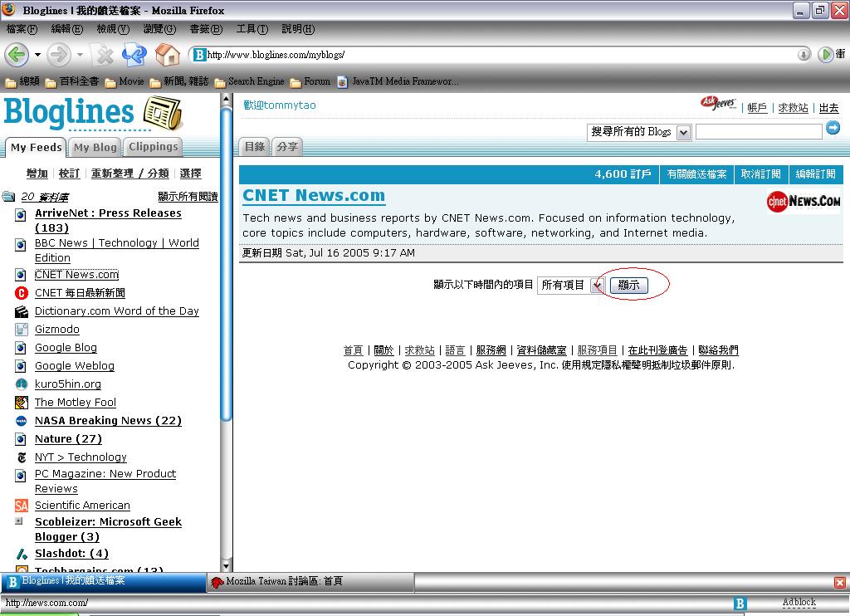Open the 編輯 (Edit) menu

tap(66, 29)
